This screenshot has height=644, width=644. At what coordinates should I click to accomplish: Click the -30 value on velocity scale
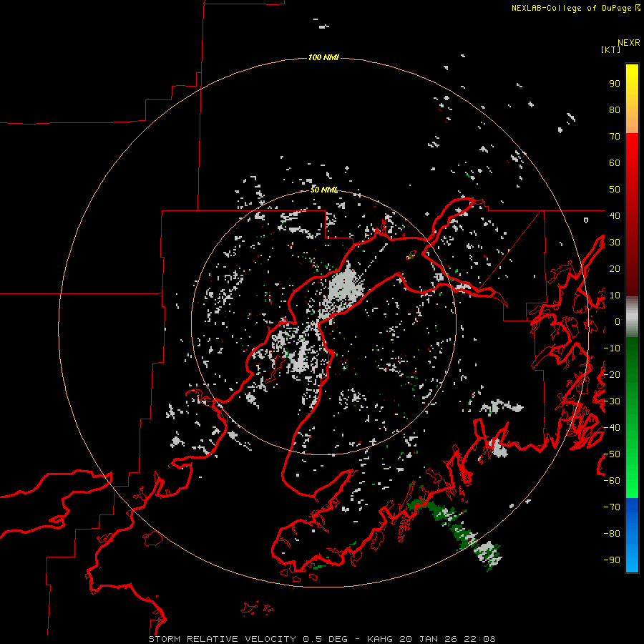tap(612, 401)
